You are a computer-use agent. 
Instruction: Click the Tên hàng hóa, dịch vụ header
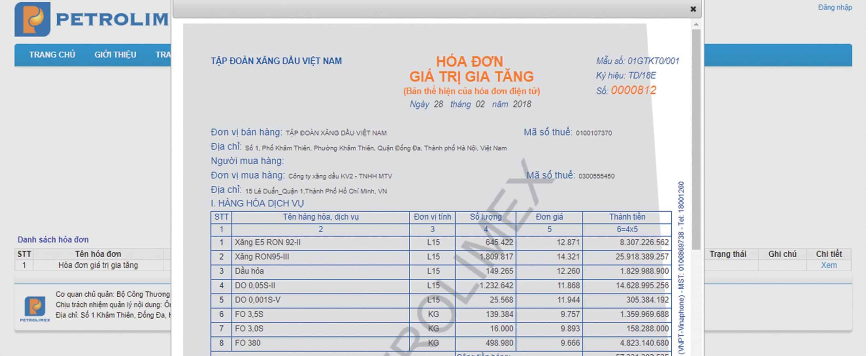pos(321,217)
